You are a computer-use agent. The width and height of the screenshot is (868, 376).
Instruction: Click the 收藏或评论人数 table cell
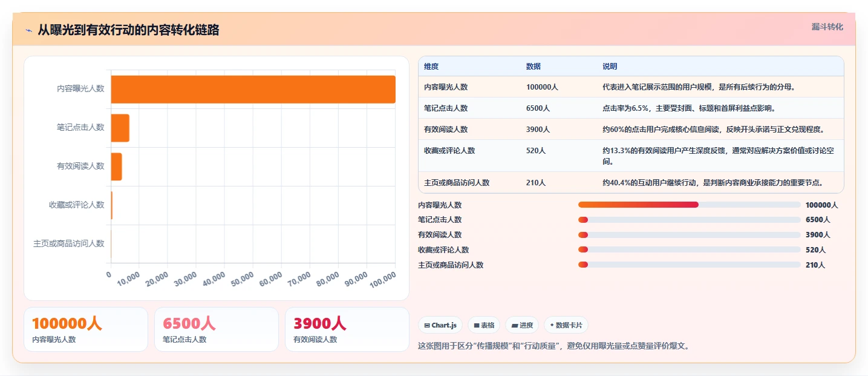469,156
